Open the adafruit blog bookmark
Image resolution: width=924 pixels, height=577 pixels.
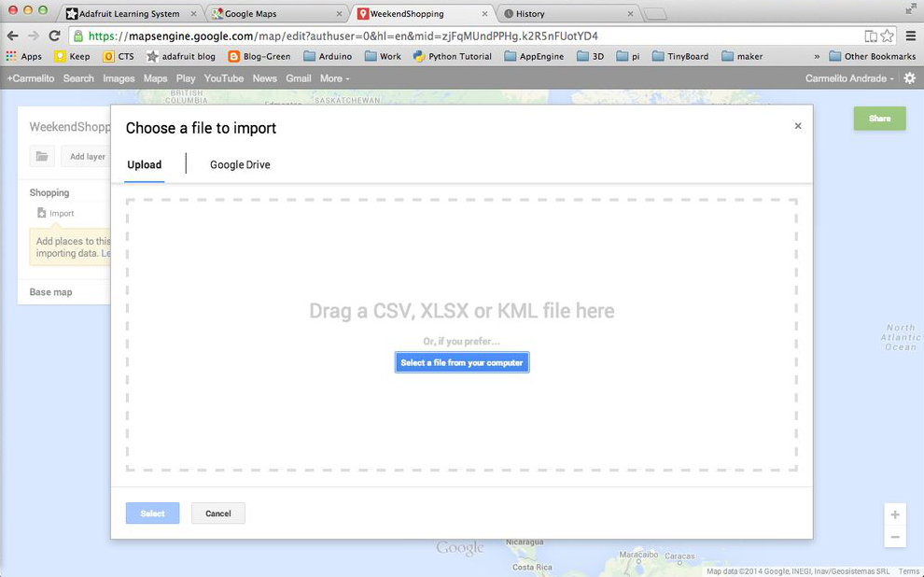tap(181, 57)
